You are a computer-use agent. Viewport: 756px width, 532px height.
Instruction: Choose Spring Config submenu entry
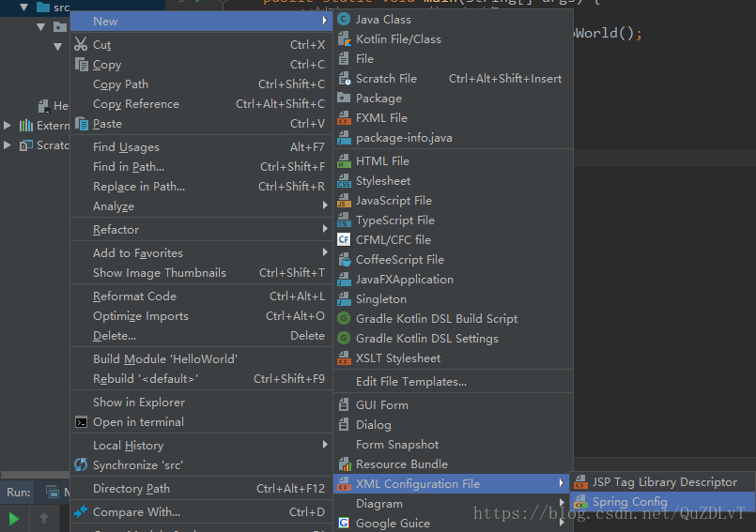(x=662, y=502)
